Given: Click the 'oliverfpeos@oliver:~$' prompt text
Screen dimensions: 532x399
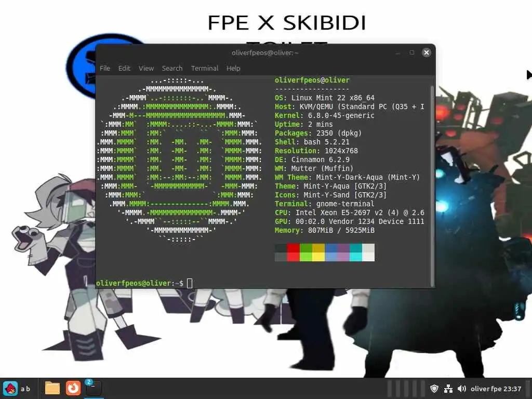Looking at the screenshot, I should point(139,283).
